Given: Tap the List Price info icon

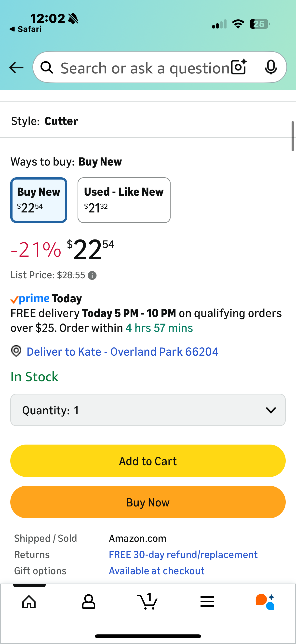Looking at the screenshot, I should 92,276.
